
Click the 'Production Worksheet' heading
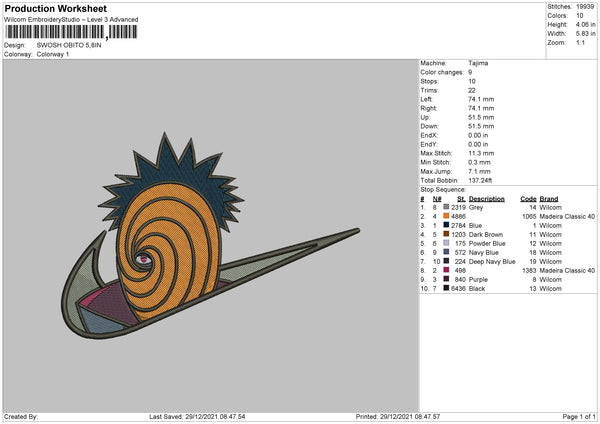(x=55, y=8)
